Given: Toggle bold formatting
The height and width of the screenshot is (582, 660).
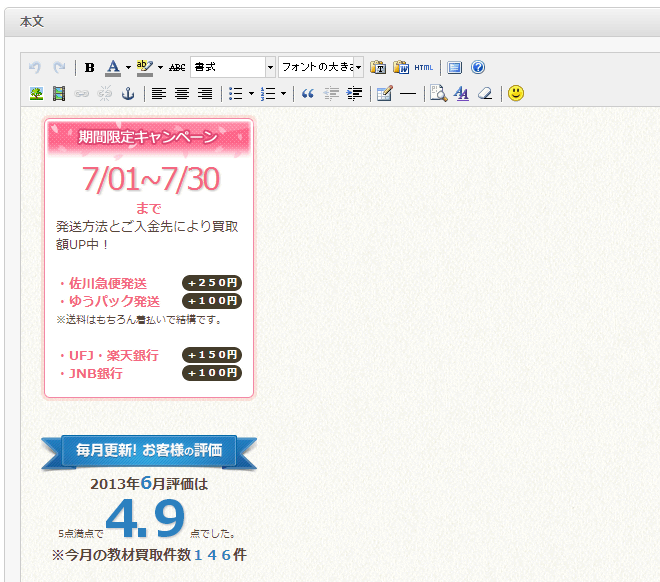Looking at the screenshot, I should point(90,68).
